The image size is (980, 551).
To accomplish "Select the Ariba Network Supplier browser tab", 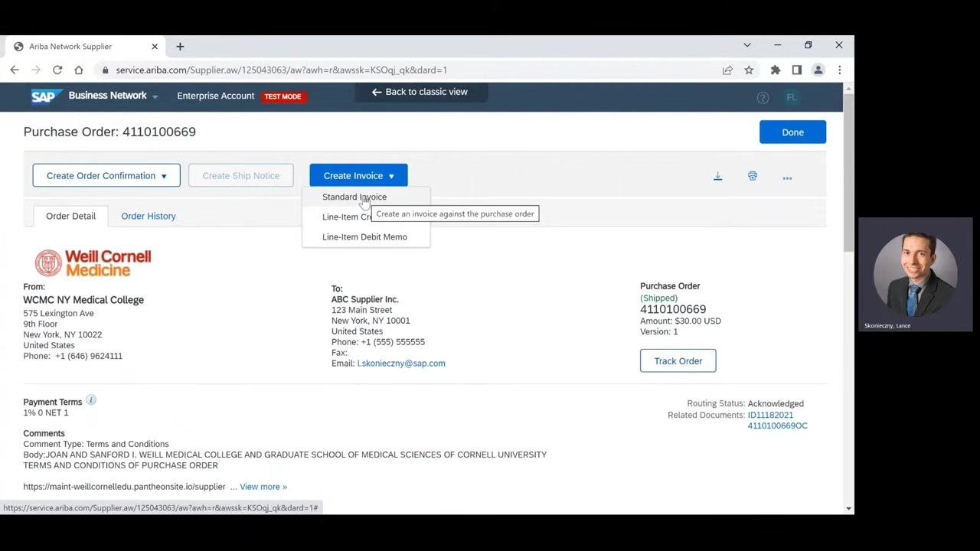I will click(x=84, y=47).
